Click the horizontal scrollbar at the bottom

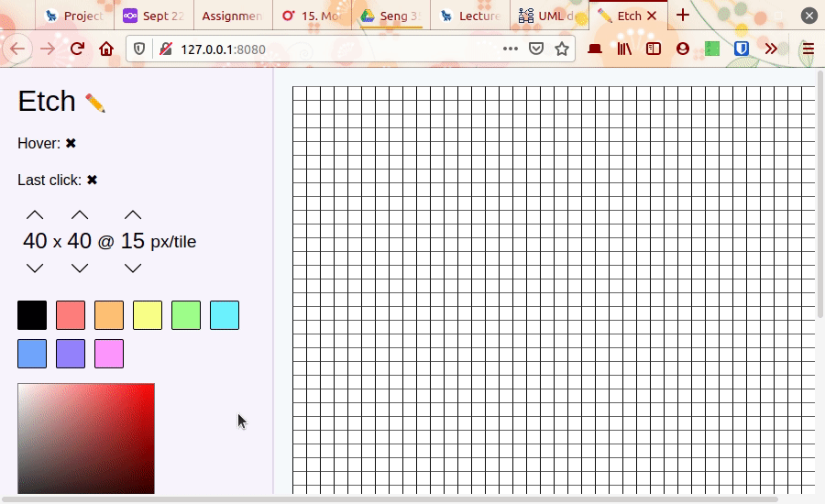390,499
